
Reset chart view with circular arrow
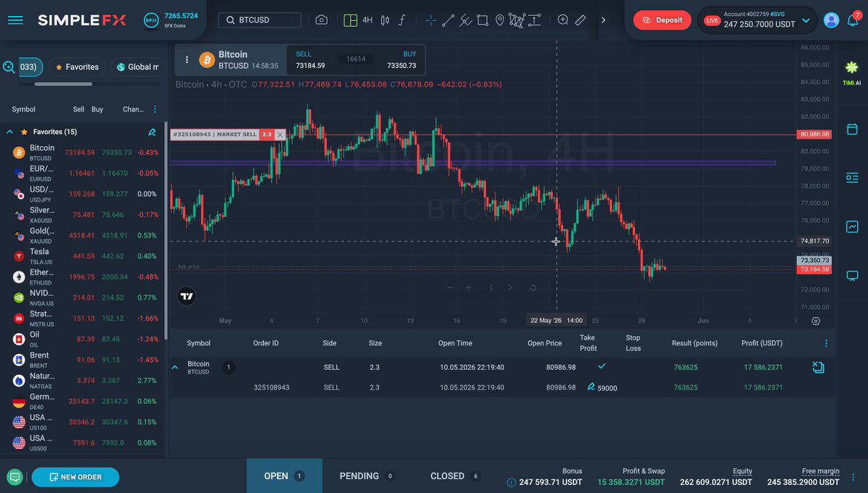click(533, 287)
